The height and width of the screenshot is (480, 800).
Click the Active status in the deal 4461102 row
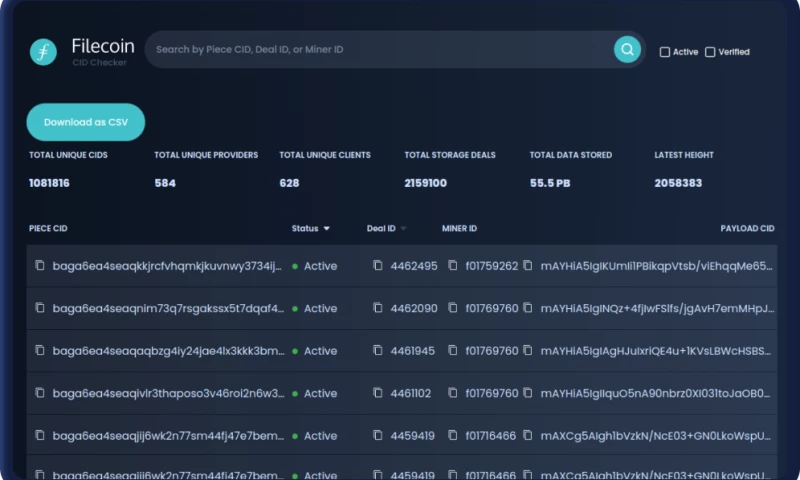coord(320,393)
